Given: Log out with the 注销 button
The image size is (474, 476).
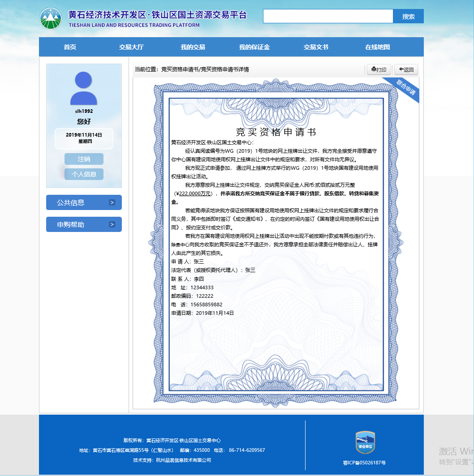Looking at the screenshot, I should pos(84,159).
